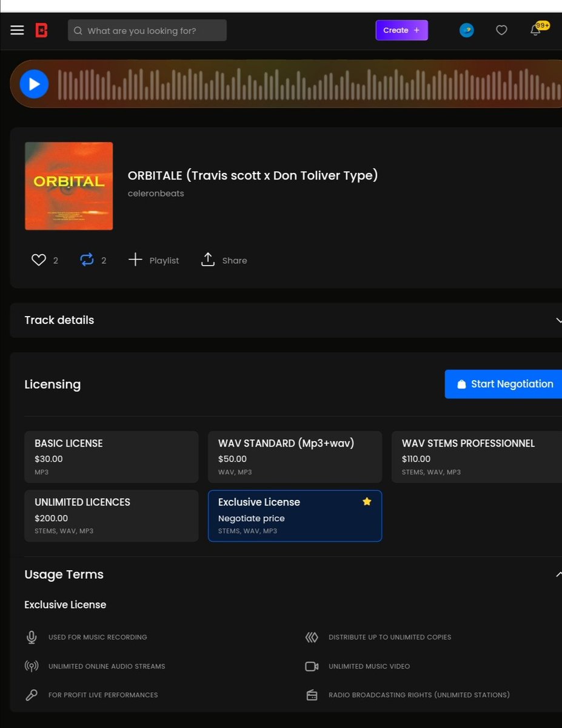562x728 pixels.
Task: Open the celeronbeats producer profile
Action: (x=156, y=193)
